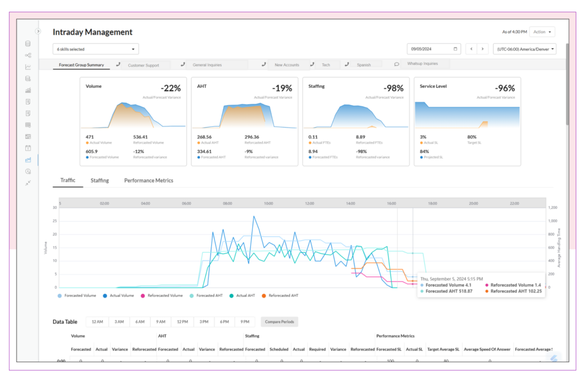
Task: Select the database icon in the left sidebar
Action: click(x=27, y=43)
